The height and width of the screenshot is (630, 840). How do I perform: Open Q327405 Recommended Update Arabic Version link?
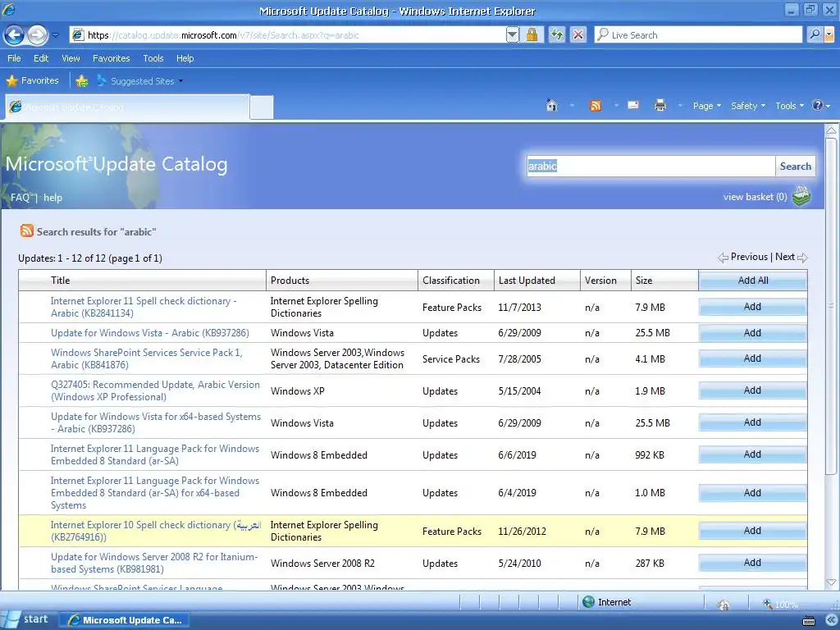click(155, 390)
